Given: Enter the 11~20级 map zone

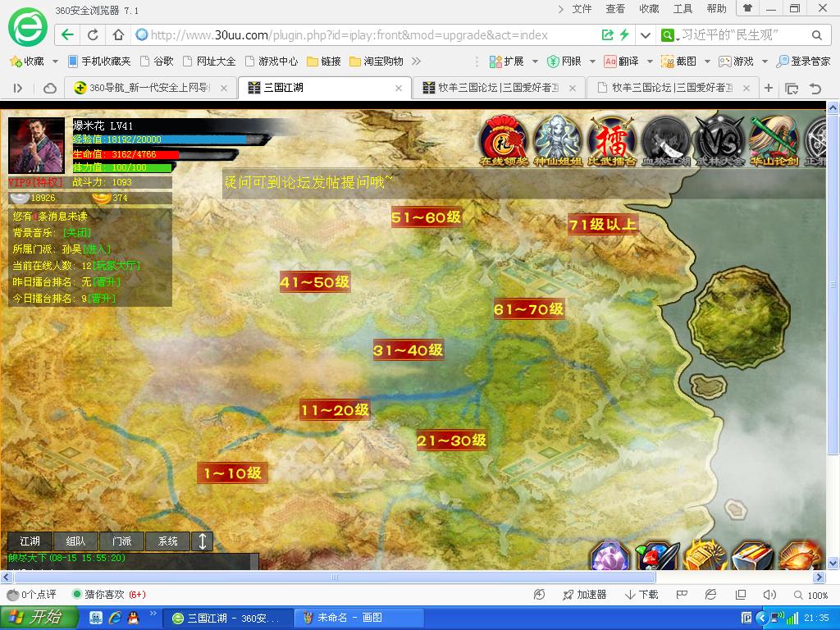Looking at the screenshot, I should coord(335,410).
